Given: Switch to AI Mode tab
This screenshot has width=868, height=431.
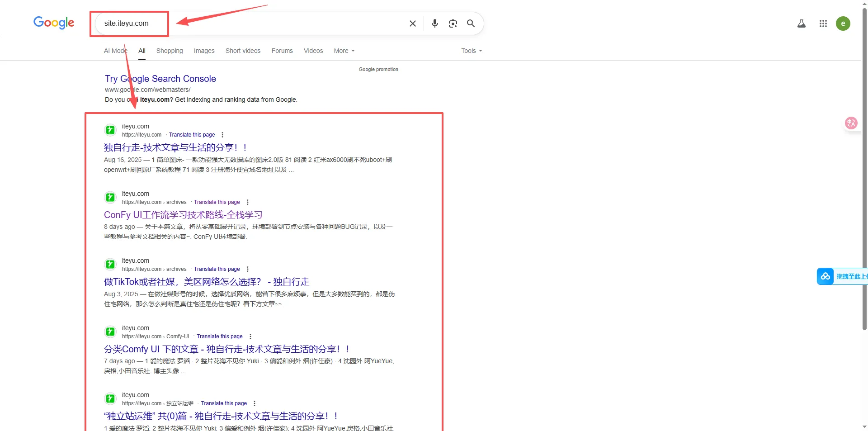Looking at the screenshot, I should pyautogui.click(x=116, y=51).
